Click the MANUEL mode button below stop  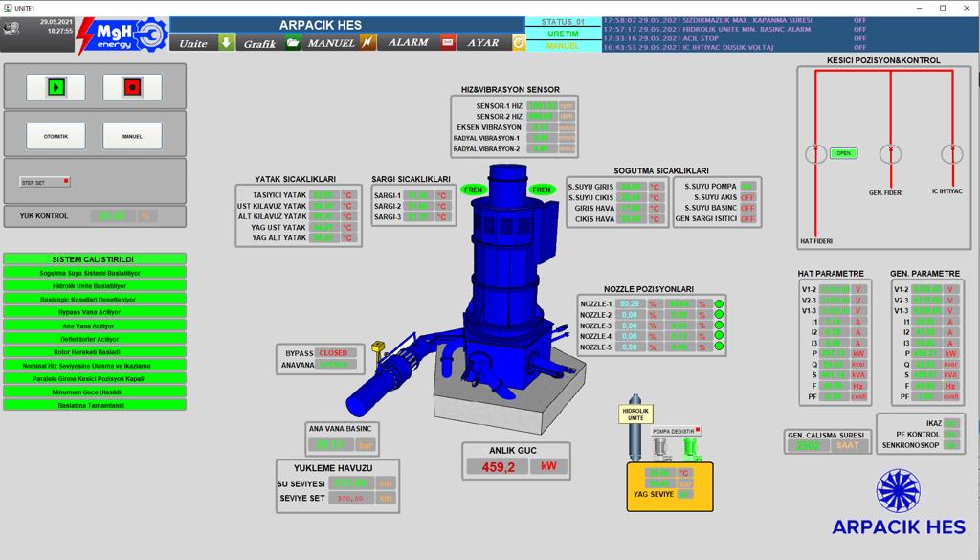(132, 136)
